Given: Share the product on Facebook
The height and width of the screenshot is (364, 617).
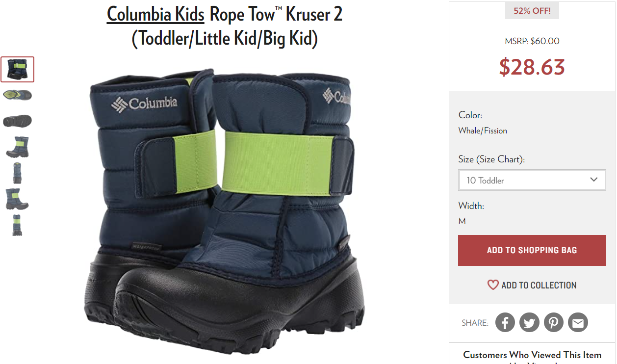Looking at the screenshot, I should (x=505, y=323).
